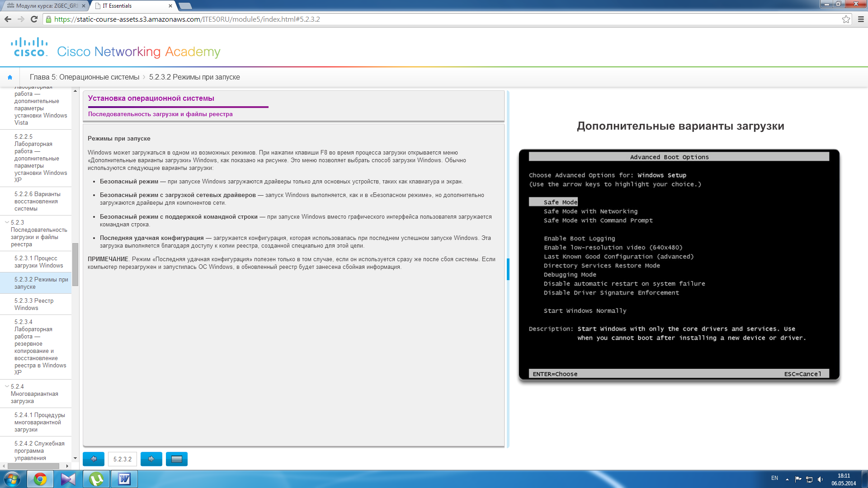Click breadcrumb 5.2.3.2 Режимы при запуске
The image size is (868, 488).
[194, 77]
